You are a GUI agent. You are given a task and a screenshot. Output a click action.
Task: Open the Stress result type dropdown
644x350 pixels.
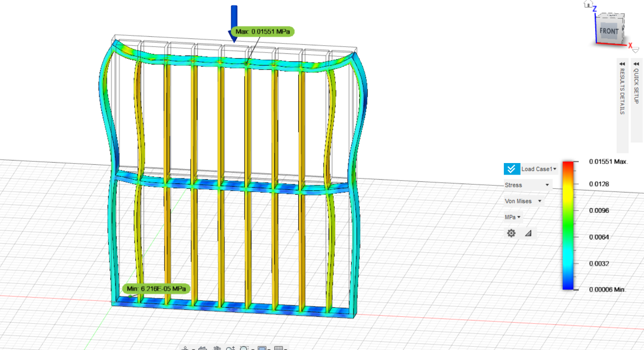coord(527,185)
